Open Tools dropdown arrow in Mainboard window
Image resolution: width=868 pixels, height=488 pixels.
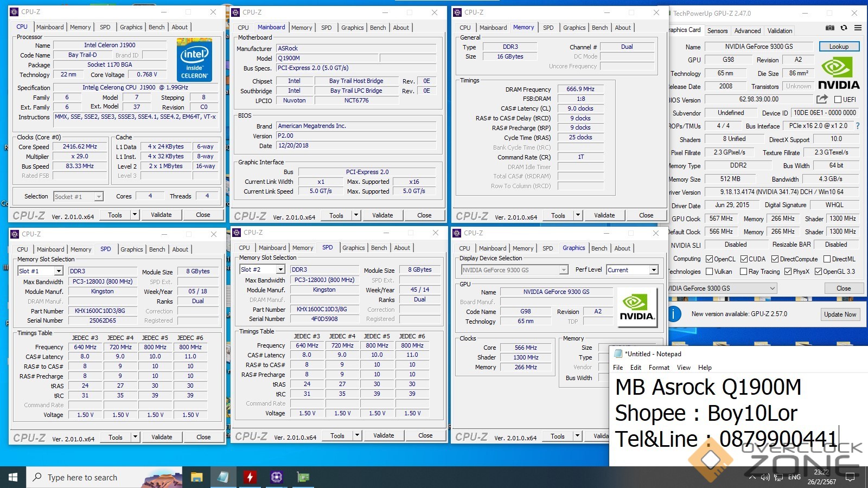pos(356,215)
